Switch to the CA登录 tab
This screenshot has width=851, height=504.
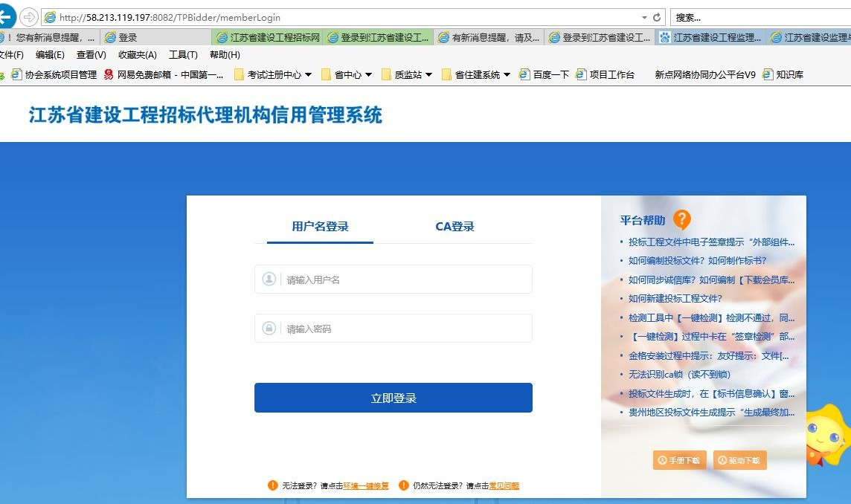pyautogui.click(x=454, y=226)
